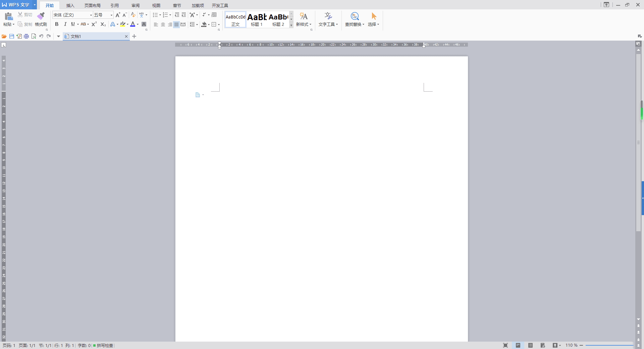
Task: Expand the Paste (粘贴) dropdown arrow
Action: (x=13, y=24)
